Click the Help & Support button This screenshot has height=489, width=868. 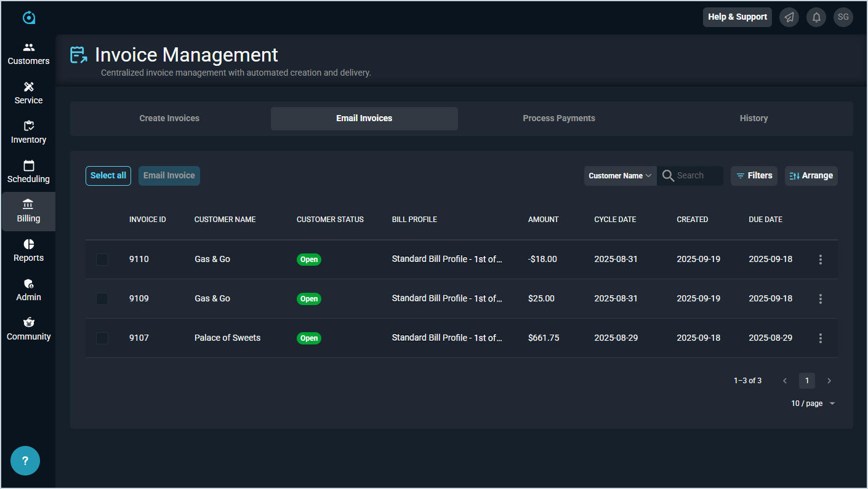click(x=737, y=17)
